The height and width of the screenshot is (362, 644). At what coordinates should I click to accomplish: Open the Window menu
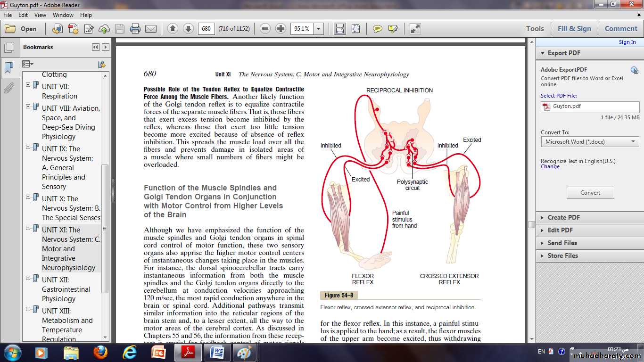[x=63, y=15]
